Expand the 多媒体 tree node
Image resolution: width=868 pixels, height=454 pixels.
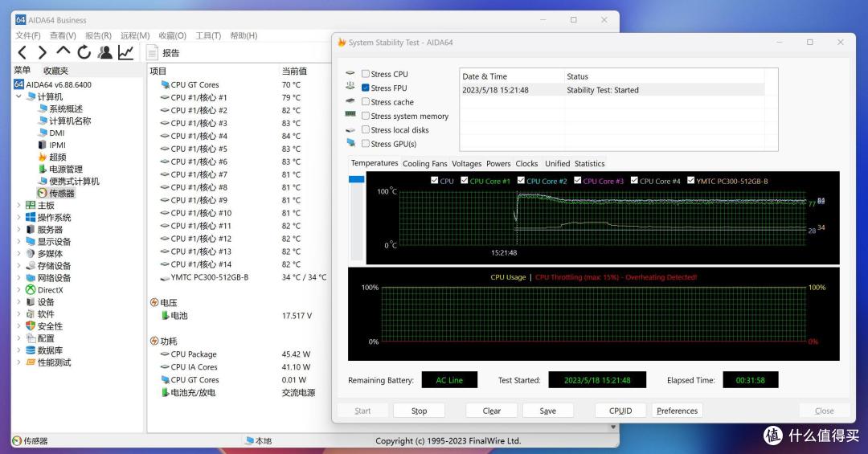[x=18, y=254]
